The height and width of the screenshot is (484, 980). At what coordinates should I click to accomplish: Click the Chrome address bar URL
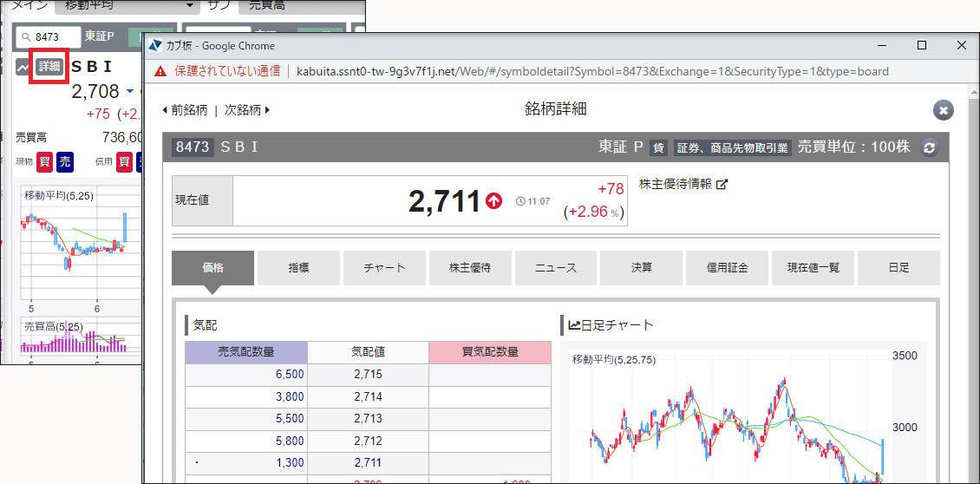(592, 71)
